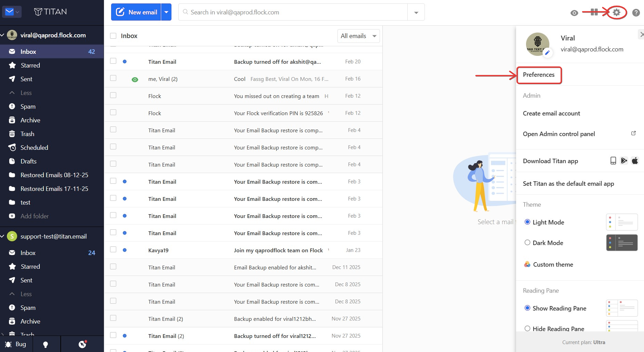Open the dropdown arrow next to New email
Image resolution: width=644 pixels, height=352 pixels.
pyautogui.click(x=166, y=12)
